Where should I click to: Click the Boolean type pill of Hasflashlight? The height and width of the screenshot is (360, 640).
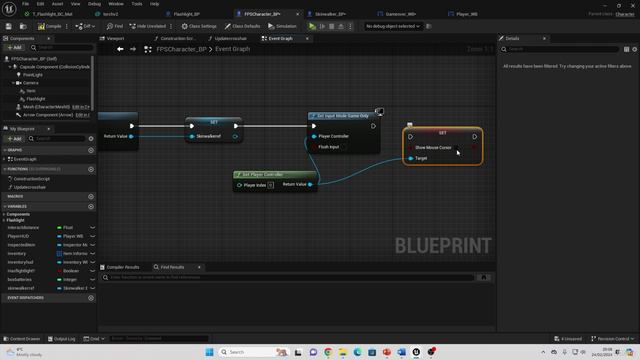[59, 271]
